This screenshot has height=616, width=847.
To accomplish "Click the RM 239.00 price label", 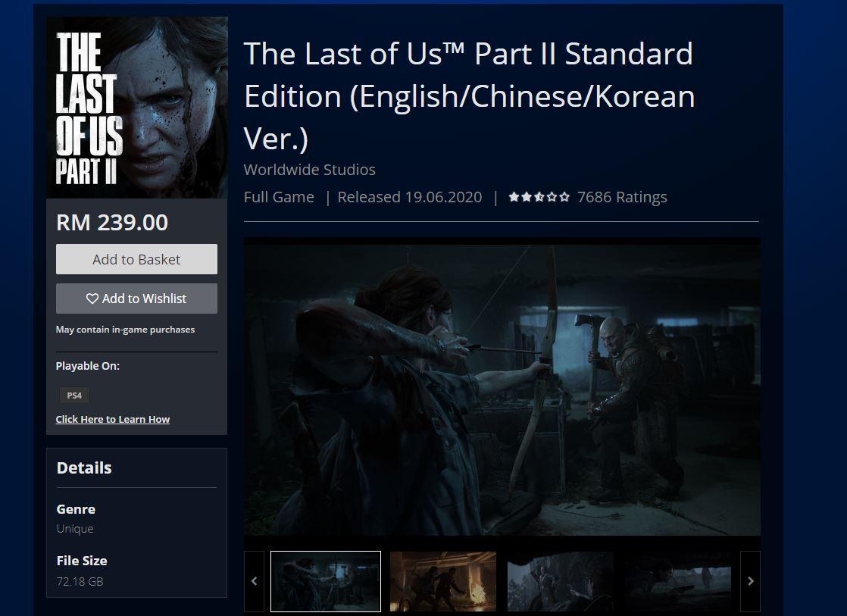I will point(112,223).
